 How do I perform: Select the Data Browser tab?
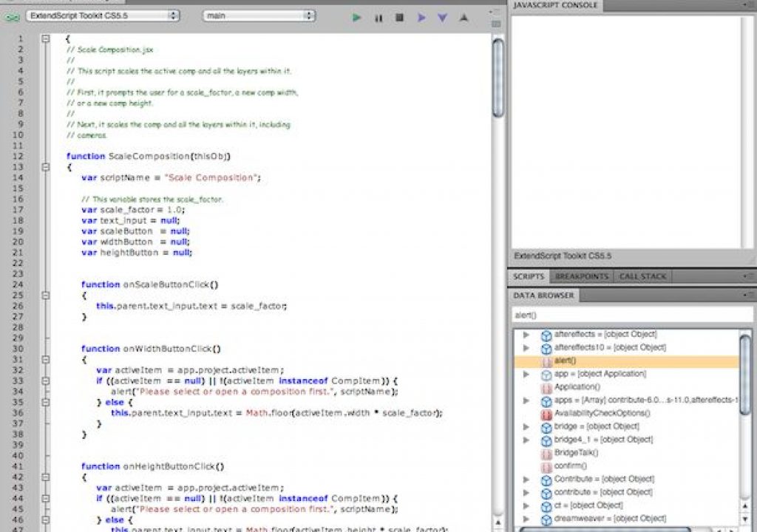pos(543,295)
